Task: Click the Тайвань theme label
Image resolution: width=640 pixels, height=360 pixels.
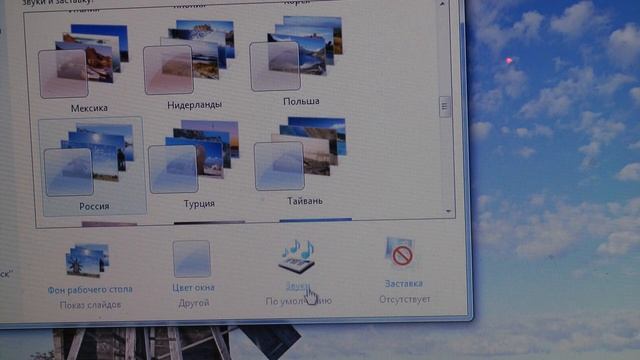Action: (305, 201)
